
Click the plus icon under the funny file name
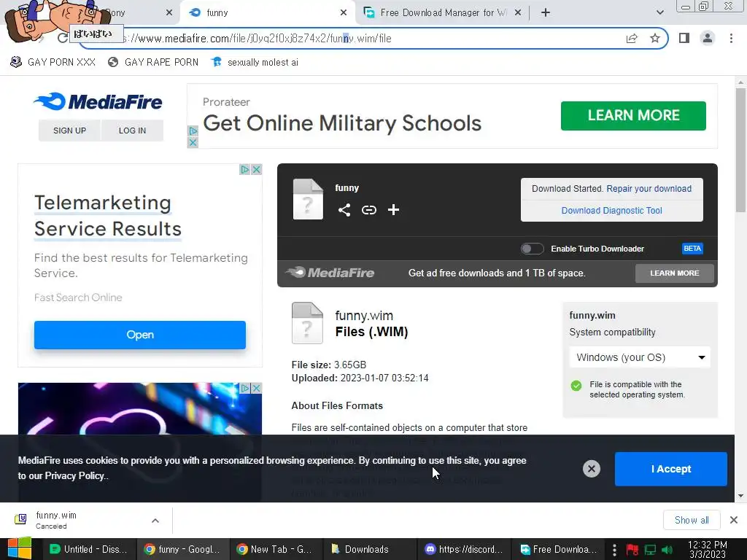pos(393,210)
